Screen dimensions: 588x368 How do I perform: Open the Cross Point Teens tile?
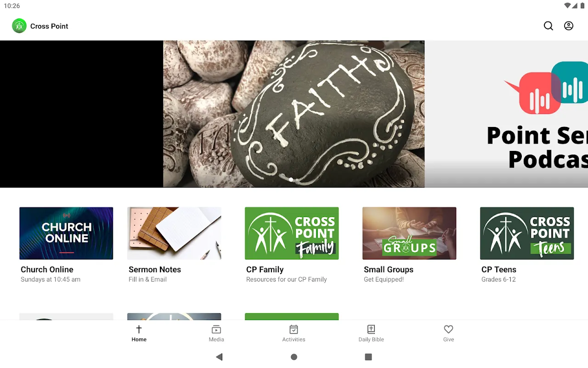pyautogui.click(x=527, y=233)
